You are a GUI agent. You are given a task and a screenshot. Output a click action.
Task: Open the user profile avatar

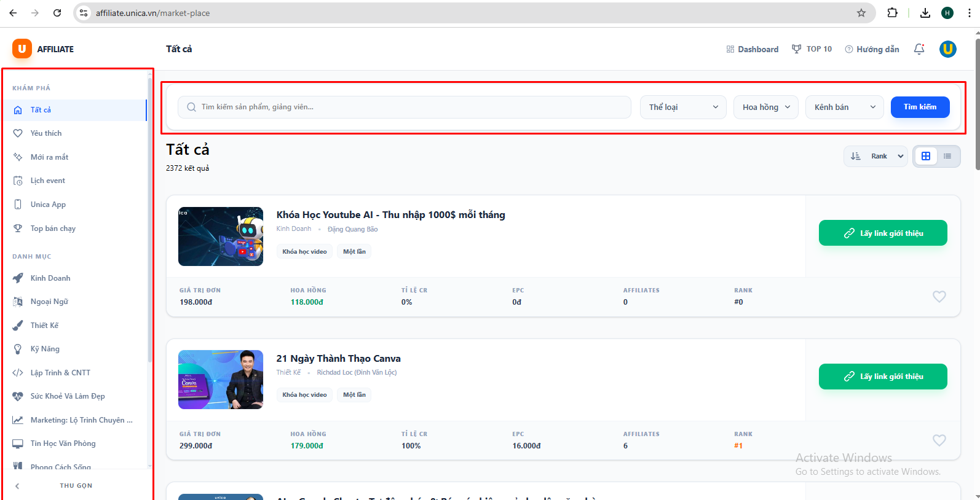point(947,49)
